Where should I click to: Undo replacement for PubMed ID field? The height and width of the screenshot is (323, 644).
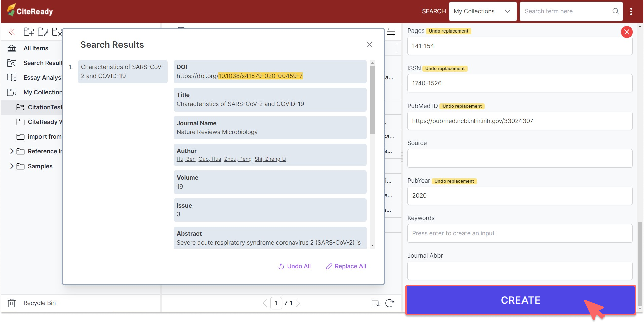click(462, 106)
